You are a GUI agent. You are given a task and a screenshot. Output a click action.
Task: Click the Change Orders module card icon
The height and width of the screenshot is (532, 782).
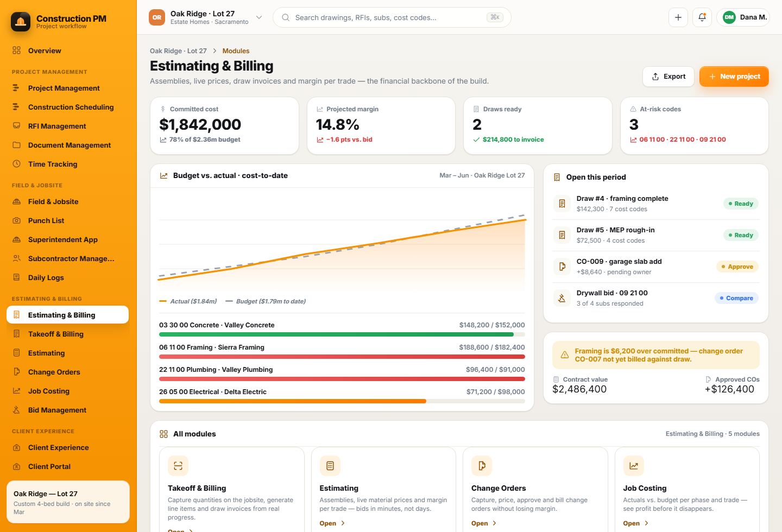(482, 466)
